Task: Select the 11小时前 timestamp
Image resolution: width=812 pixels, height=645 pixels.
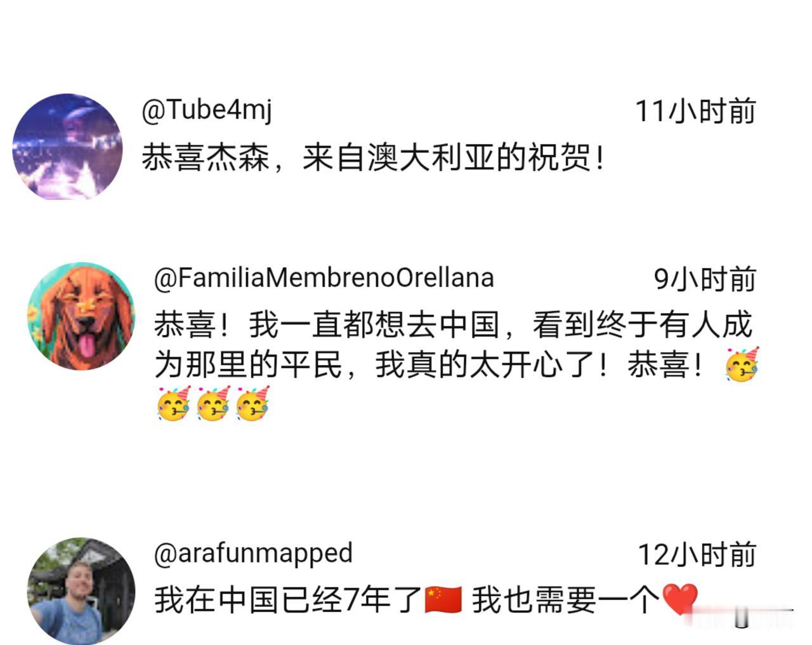Action: click(x=695, y=112)
